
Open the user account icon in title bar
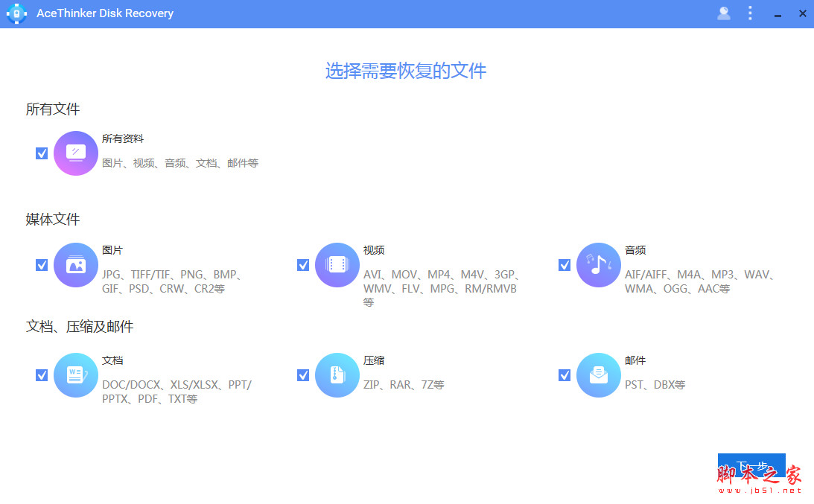tap(723, 13)
